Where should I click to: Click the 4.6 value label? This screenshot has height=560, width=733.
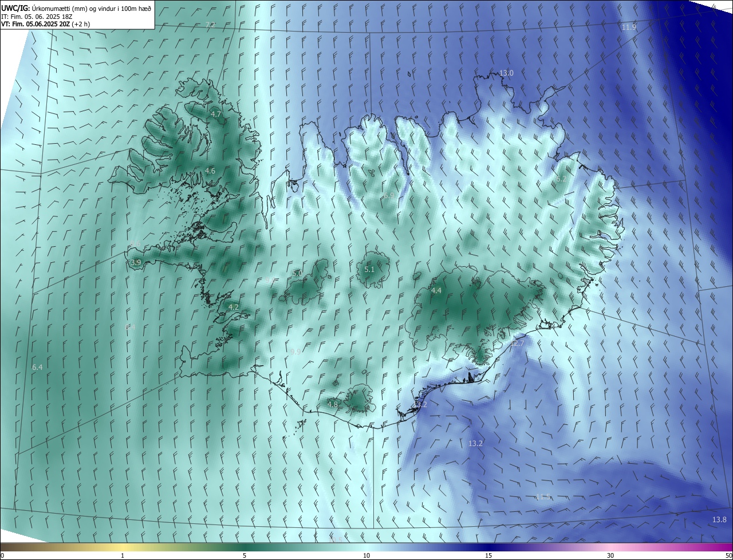click(x=210, y=171)
